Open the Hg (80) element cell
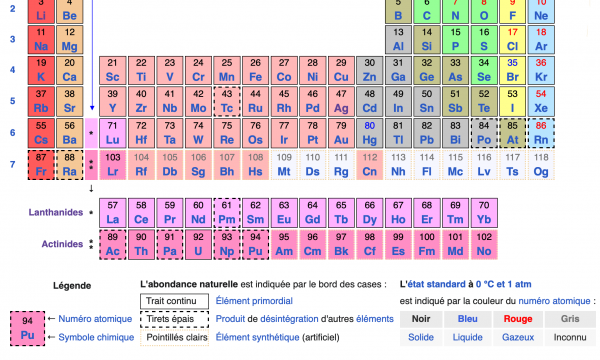 tap(370, 133)
